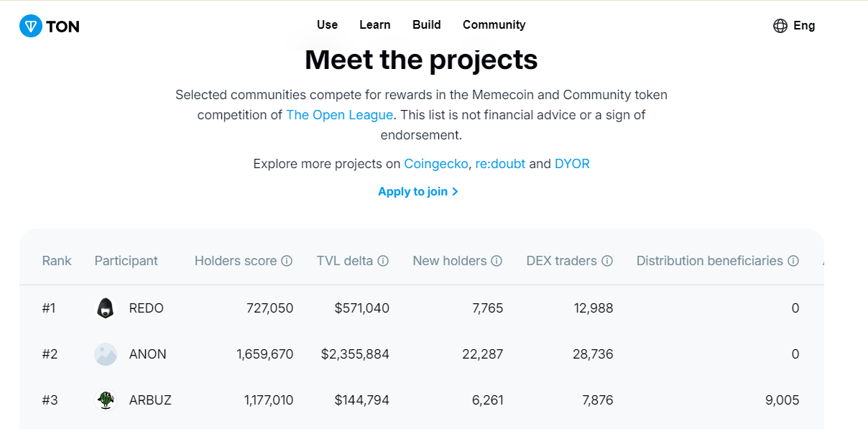Viewport: 868px width, 429px height.
Task: Expand the Community navigation menu
Action: tap(494, 24)
